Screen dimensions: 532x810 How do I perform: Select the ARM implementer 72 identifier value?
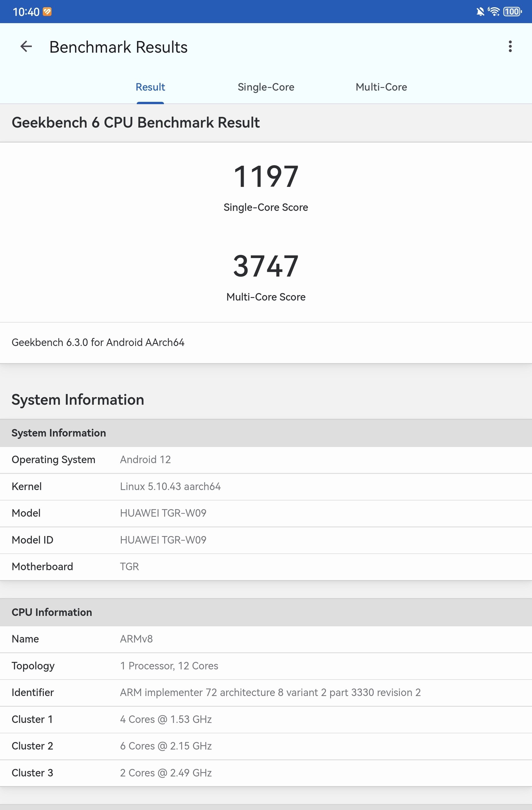[x=270, y=693]
